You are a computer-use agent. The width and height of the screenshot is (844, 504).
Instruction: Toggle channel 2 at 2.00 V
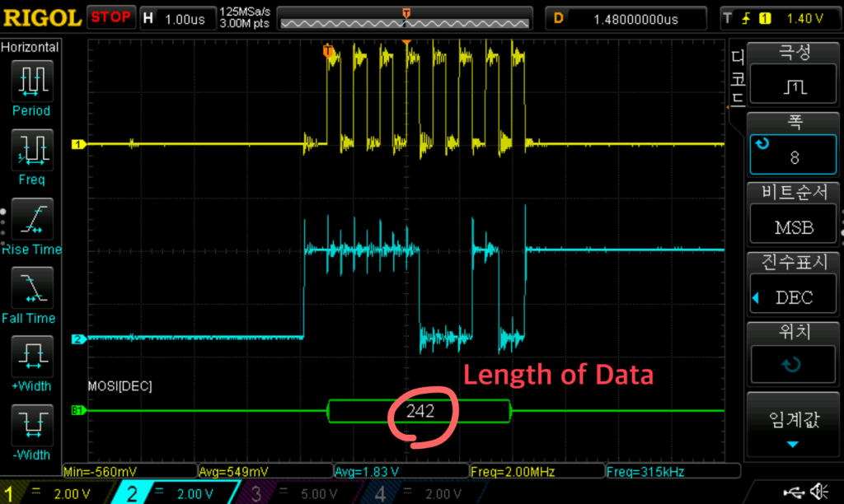(x=175, y=492)
